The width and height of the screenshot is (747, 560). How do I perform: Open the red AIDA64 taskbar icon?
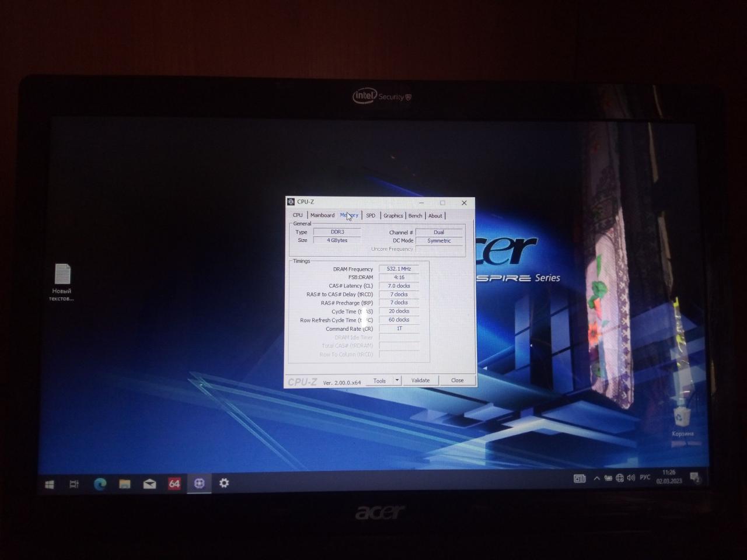(x=174, y=484)
